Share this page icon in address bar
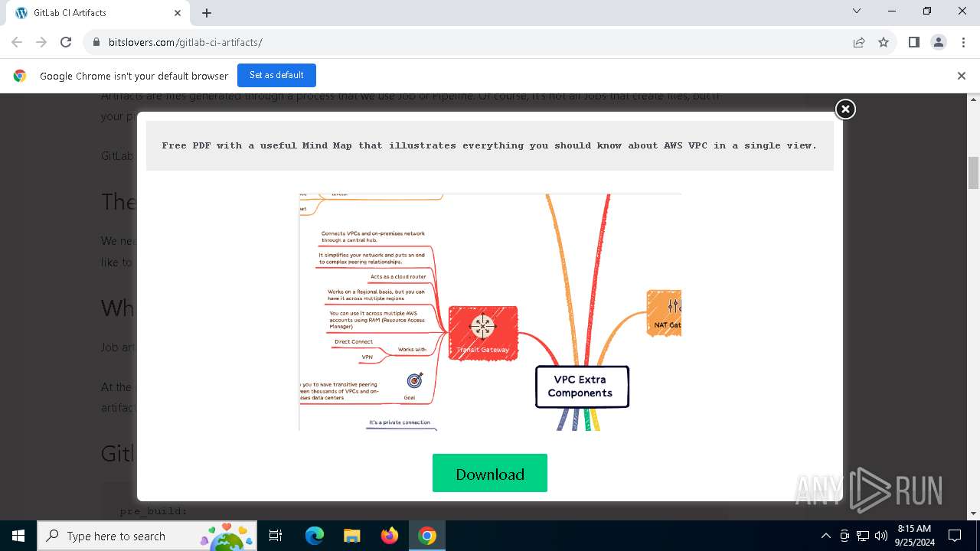This screenshot has height=551, width=980. pos(859,42)
